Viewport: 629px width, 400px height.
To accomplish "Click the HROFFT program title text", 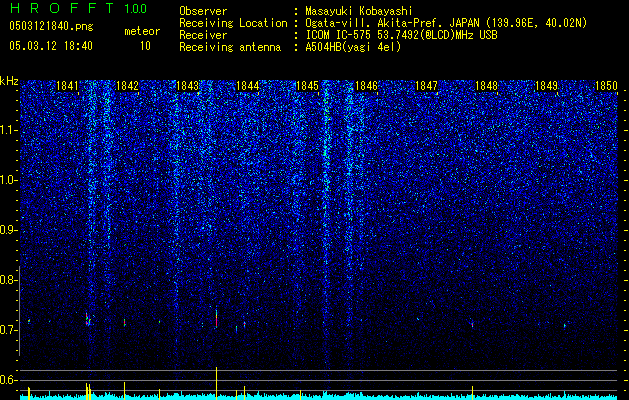I will tap(62, 8).
